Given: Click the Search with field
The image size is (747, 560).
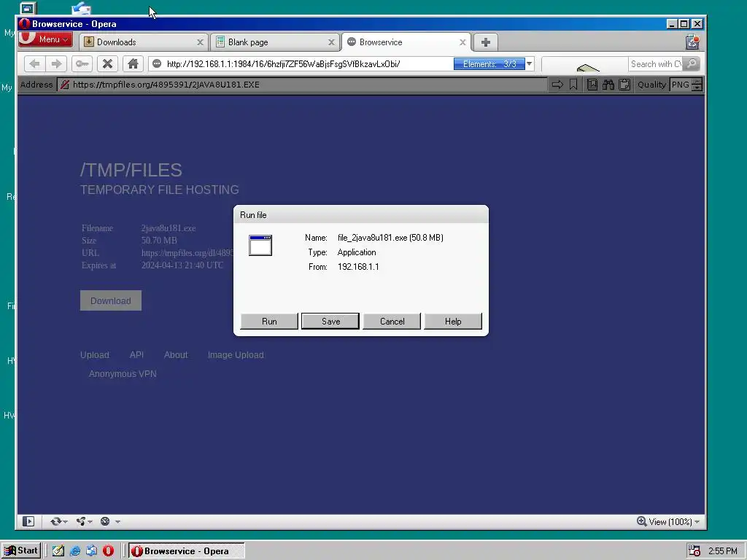Looking at the screenshot, I should [656, 64].
